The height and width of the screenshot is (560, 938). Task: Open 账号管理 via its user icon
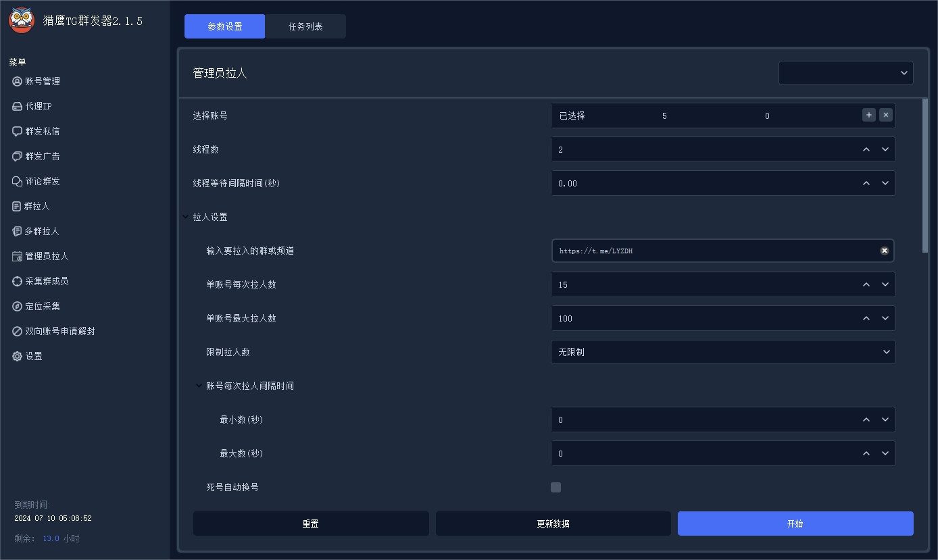[x=18, y=81]
